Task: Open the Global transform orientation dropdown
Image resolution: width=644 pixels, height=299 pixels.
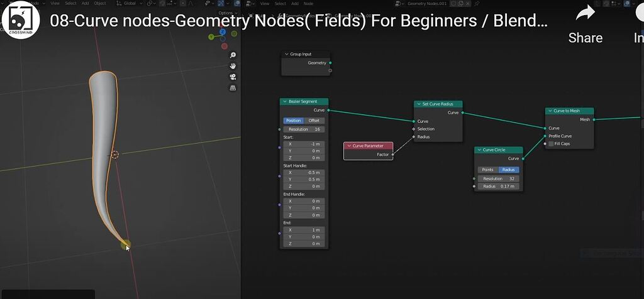Action: click(x=130, y=3)
